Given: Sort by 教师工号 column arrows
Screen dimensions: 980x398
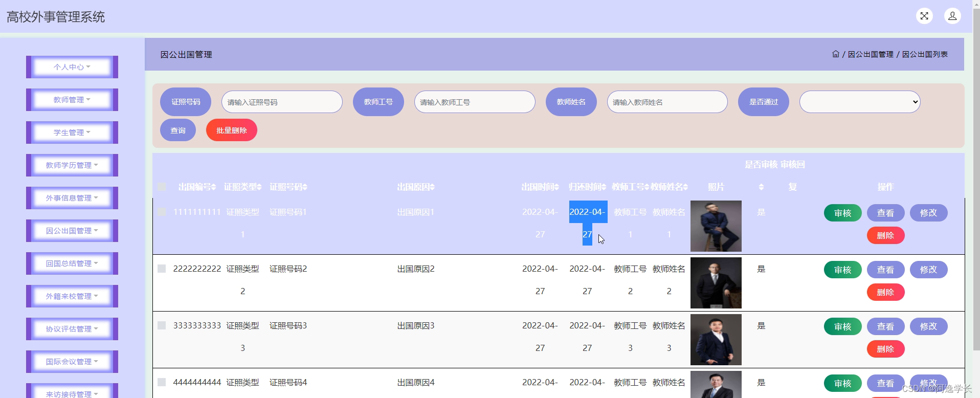Looking at the screenshot, I should click(x=647, y=187).
